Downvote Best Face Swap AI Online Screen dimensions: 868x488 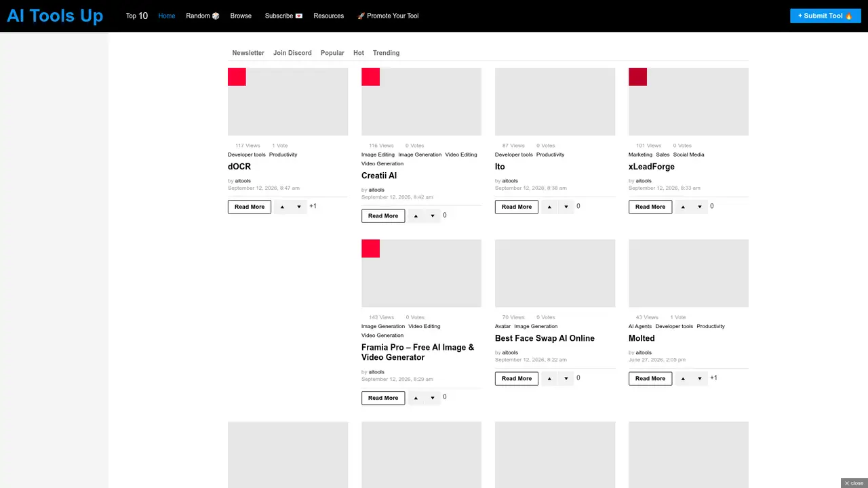pos(566,378)
